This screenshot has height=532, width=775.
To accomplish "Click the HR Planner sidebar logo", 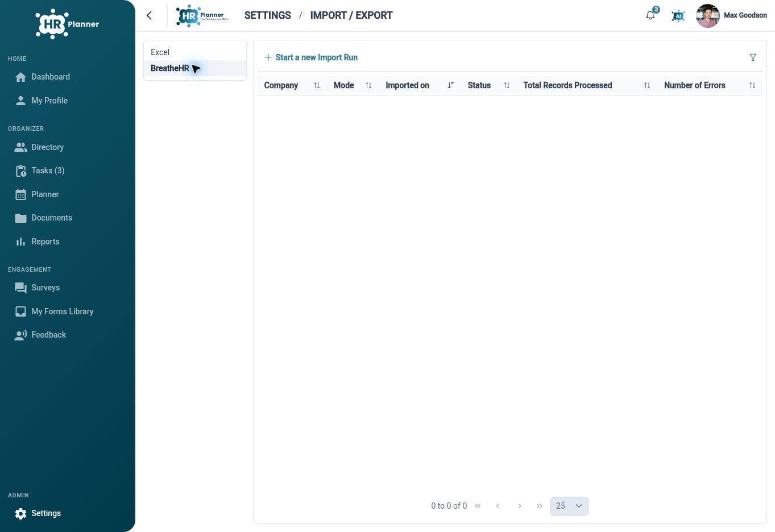I will point(67,24).
